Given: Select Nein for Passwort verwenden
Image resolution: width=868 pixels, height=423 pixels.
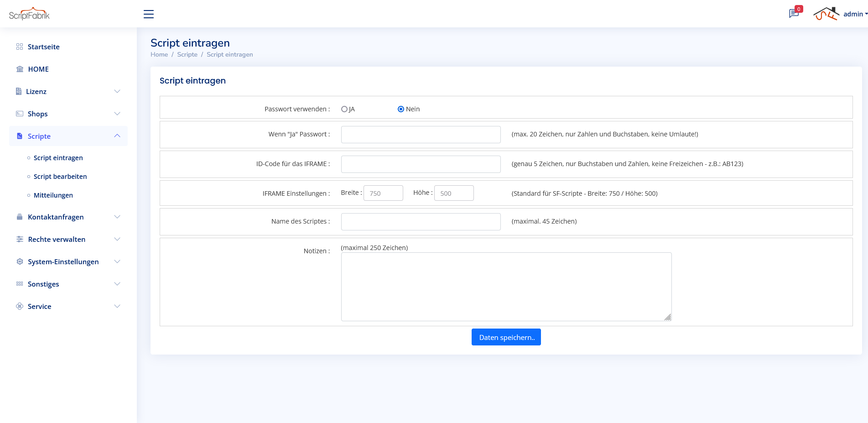Looking at the screenshot, I should (401, 109).
